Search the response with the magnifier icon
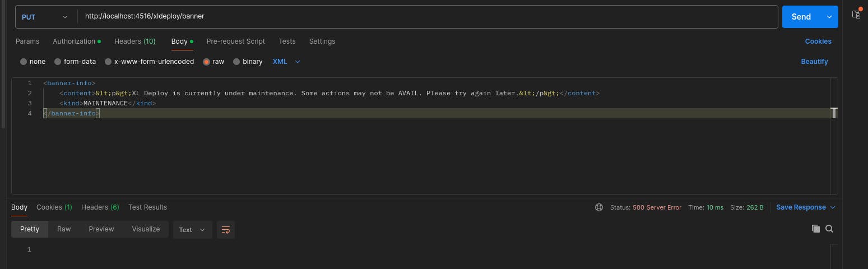Image resolution: width=868 pixels, height=269 pixels. [x=829, y=229]
